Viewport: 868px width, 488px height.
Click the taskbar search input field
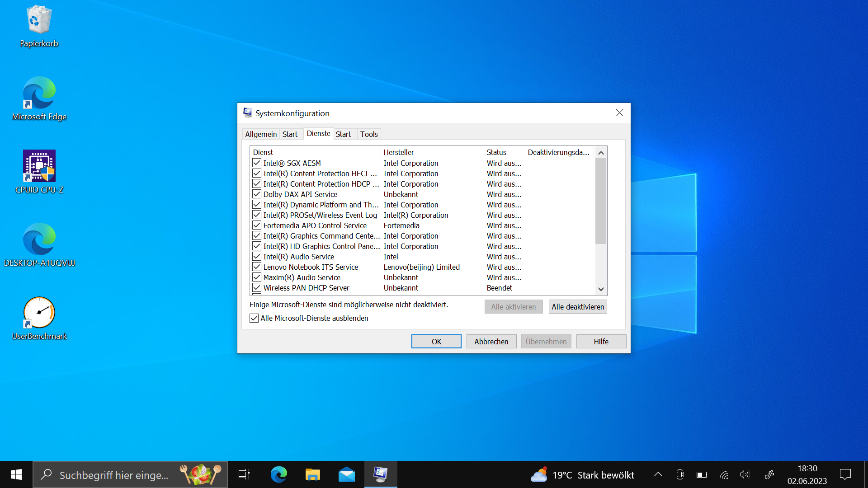(x=114, y=475)
